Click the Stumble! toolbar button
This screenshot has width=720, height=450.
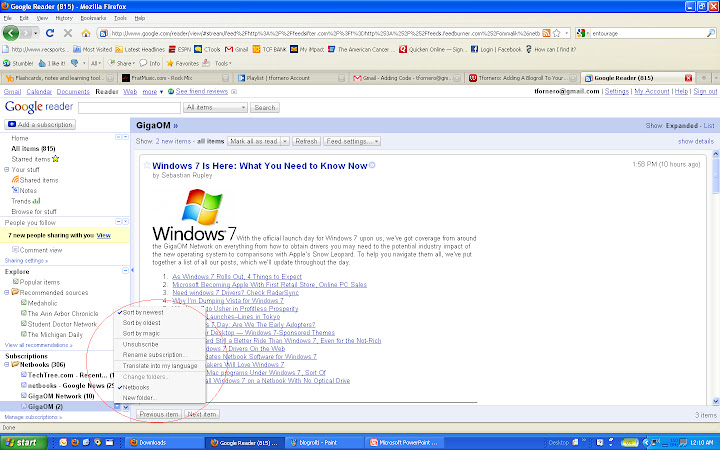(x=18, y=63)
